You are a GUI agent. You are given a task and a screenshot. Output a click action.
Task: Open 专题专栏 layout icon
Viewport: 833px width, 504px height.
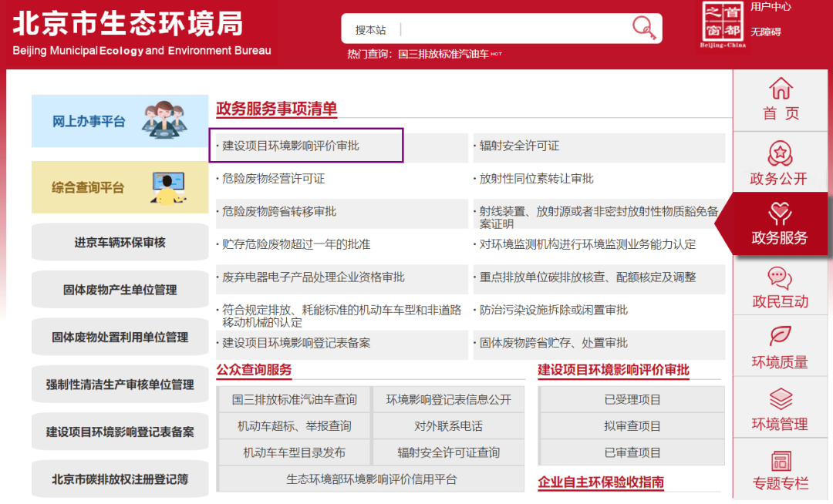coord(780,461)
